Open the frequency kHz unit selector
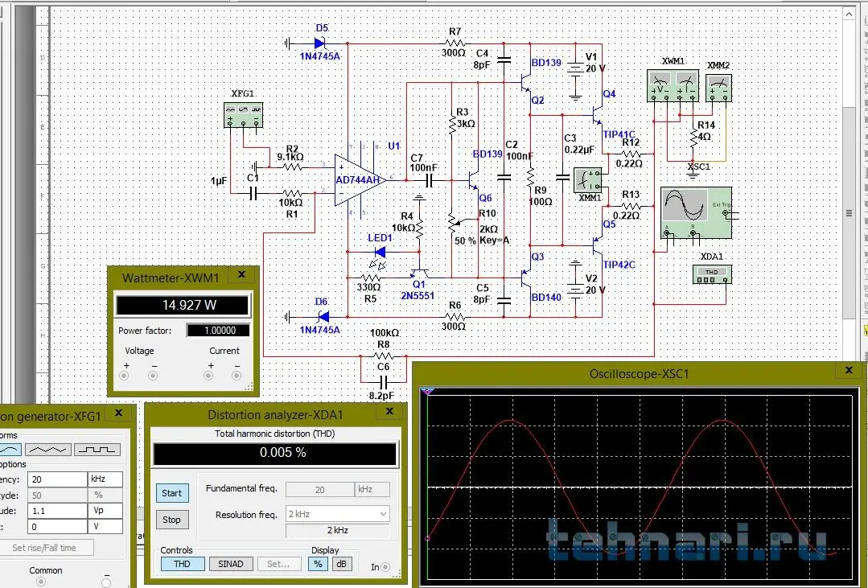This screenshot has width=868, height=588. 105,479
